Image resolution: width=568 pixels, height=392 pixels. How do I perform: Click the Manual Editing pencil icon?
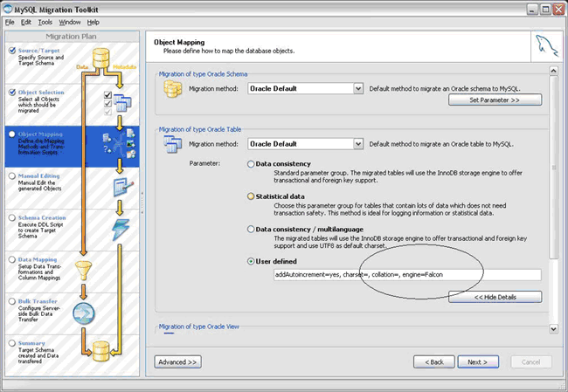coord(123,187)
